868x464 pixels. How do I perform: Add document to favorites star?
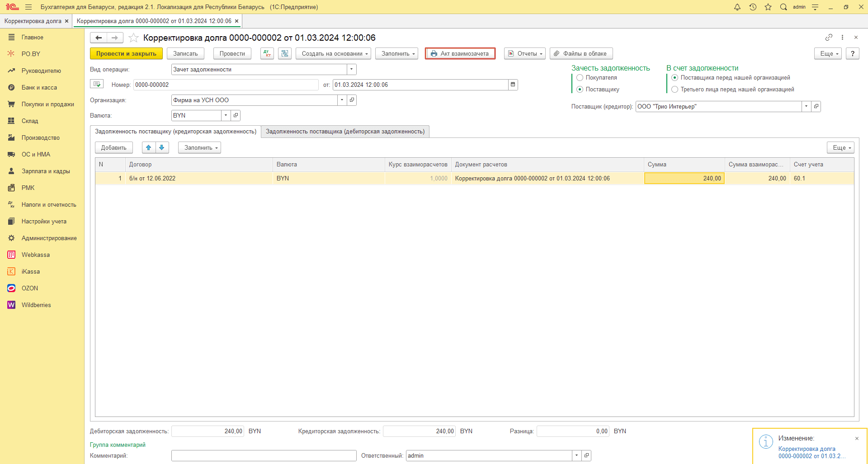coord(133,38)
